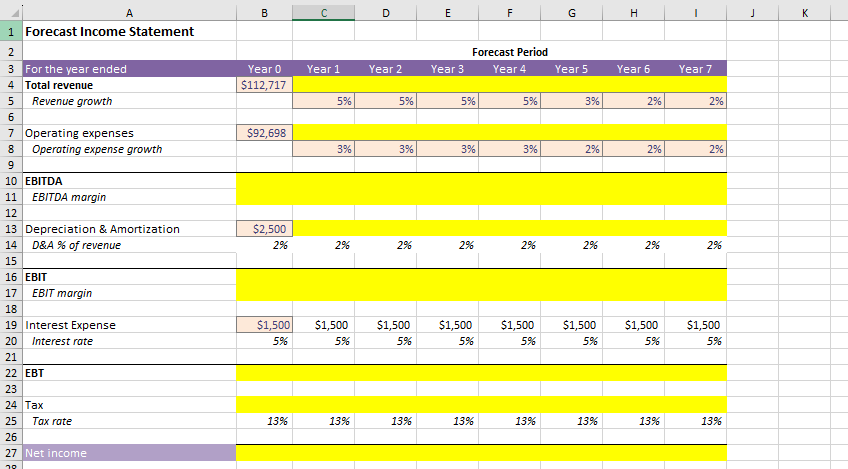Select Year 0 D&A % of revenue 2%

[264, 245]
